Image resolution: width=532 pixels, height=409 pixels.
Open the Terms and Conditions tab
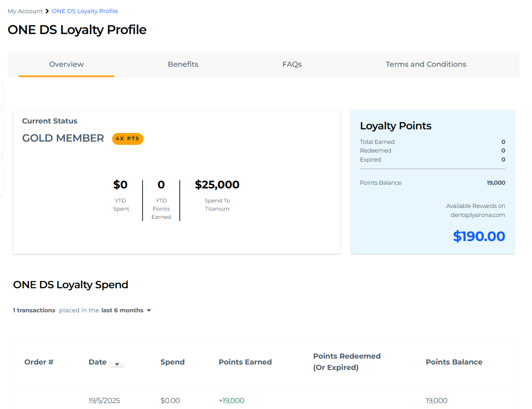click(426, 64)
